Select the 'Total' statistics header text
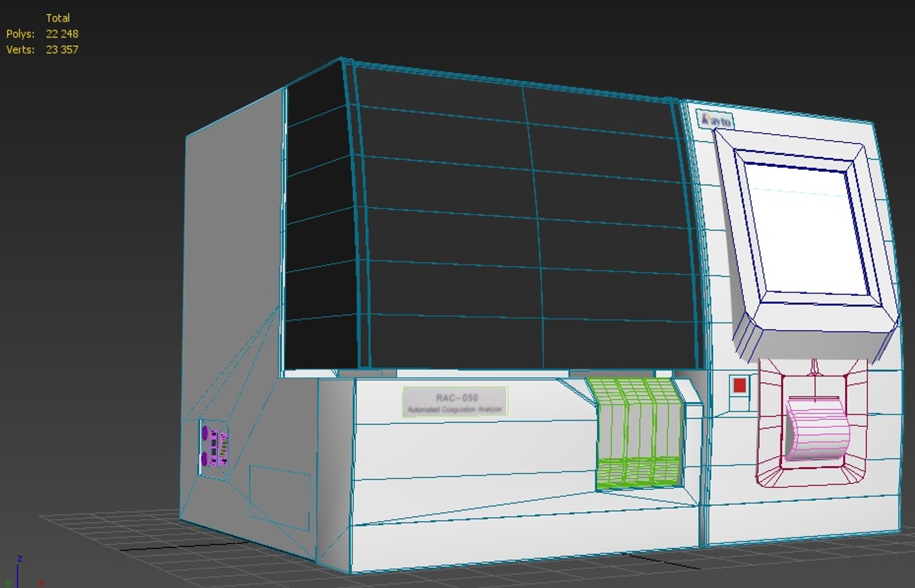 pos(58,18)
